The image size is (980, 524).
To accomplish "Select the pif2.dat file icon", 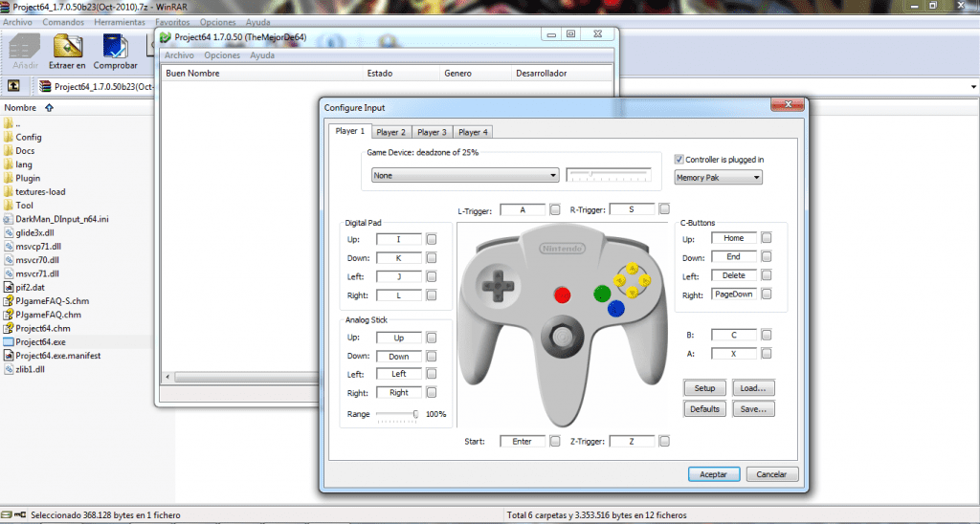I will [x=8, y=287].
